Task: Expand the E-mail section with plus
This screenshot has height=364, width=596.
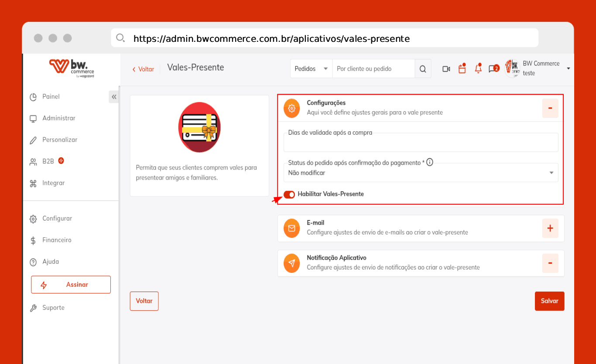Action: [x=550, y=228]
